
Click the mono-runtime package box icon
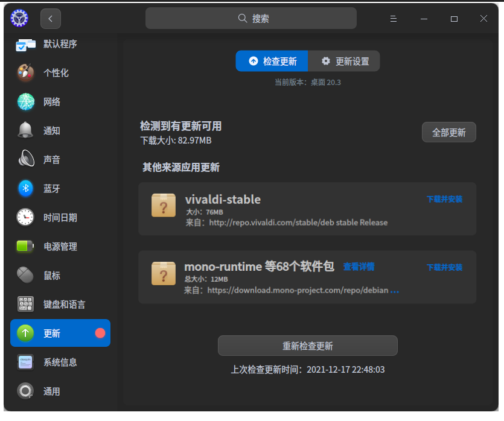click(x=164, y=273)
